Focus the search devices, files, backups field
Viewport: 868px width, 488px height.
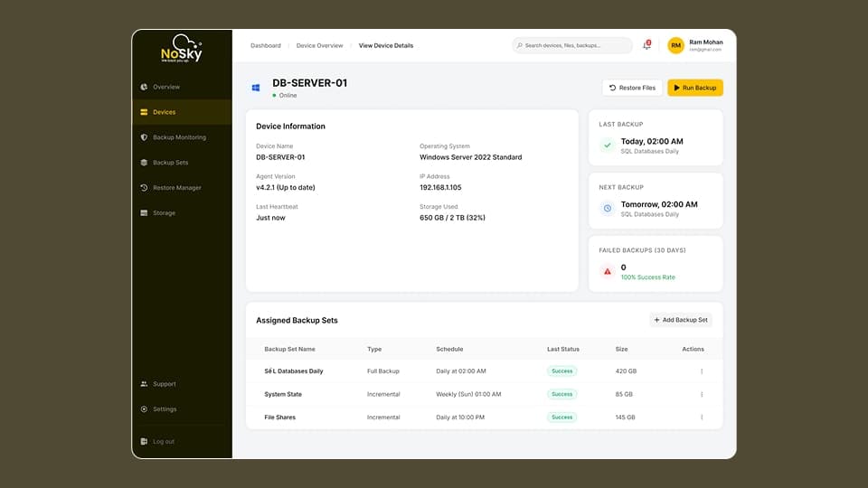[573, 45]
